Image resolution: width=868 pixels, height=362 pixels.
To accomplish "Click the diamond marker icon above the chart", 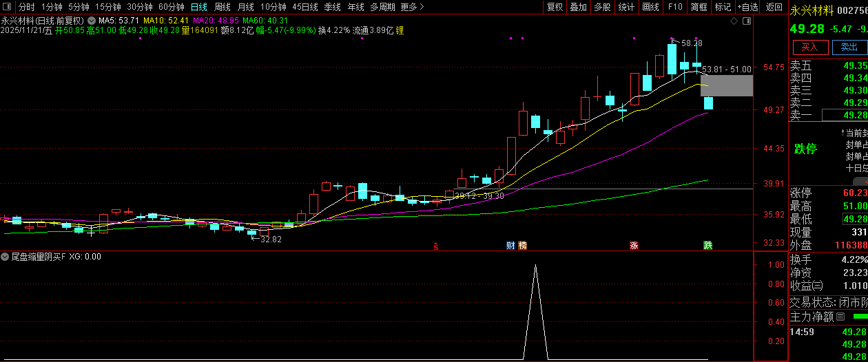I will click(734, 21).
